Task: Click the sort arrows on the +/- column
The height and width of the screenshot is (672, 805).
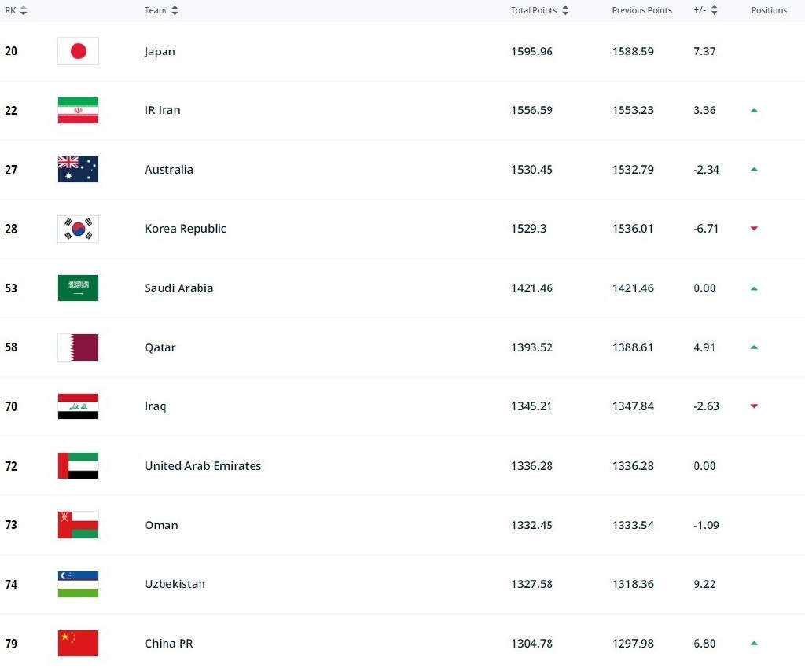Action: point(714,10)
